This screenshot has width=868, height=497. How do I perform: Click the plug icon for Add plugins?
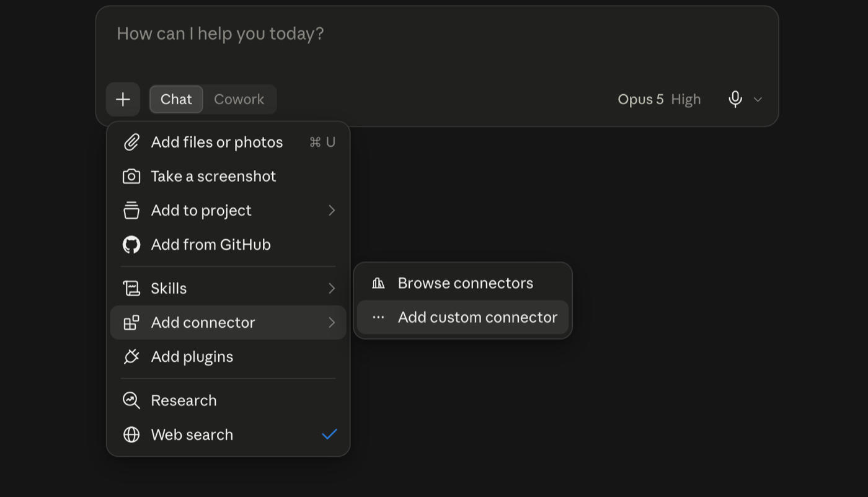coord(131,356)
